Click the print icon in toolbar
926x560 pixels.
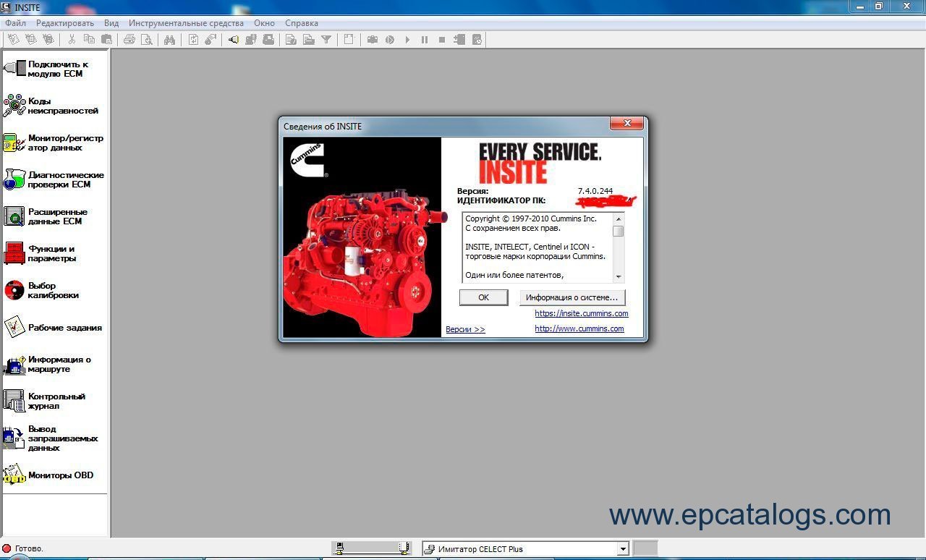point(129,40)
